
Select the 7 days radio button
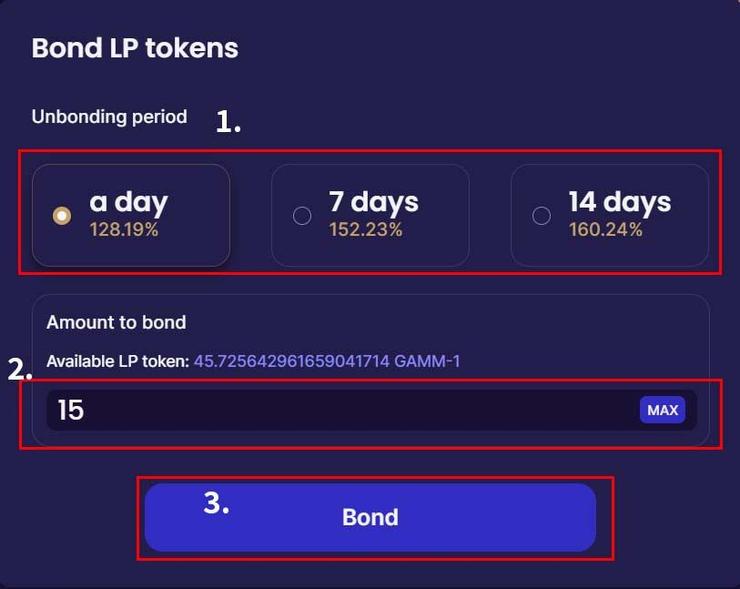pyautogui.click(x=301, y=216)
